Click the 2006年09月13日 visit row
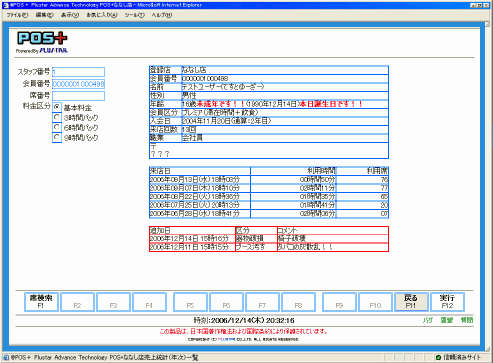This screenshot has width=493, height=363. click(x=269, y=179)
